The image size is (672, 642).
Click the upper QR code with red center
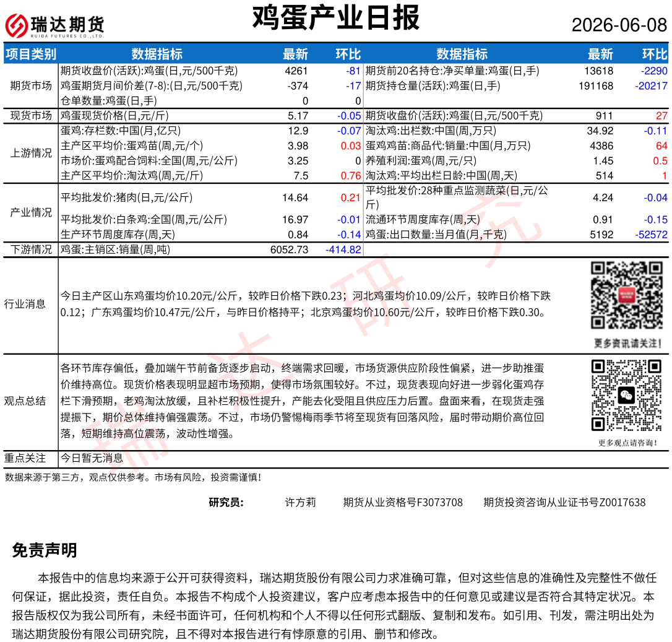[x=627, y=295]
